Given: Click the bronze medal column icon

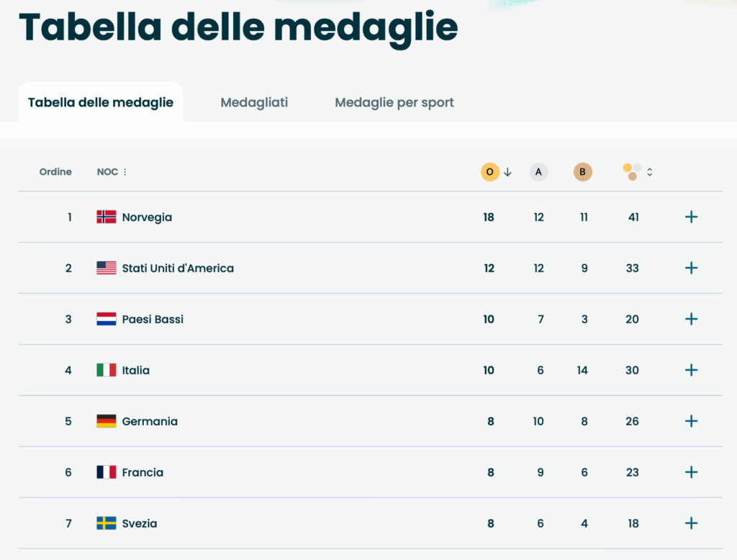Looking at the screenshot, I should (x=583, y=172).
